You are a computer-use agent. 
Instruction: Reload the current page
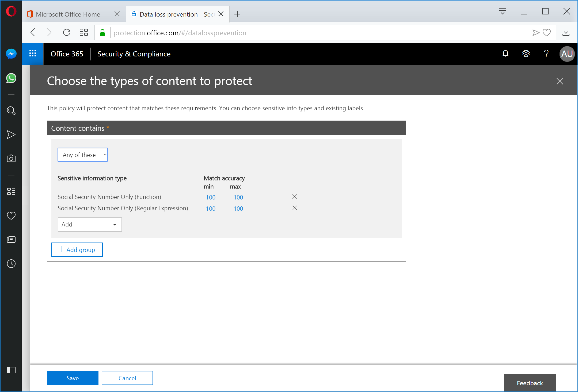(67, 32)
